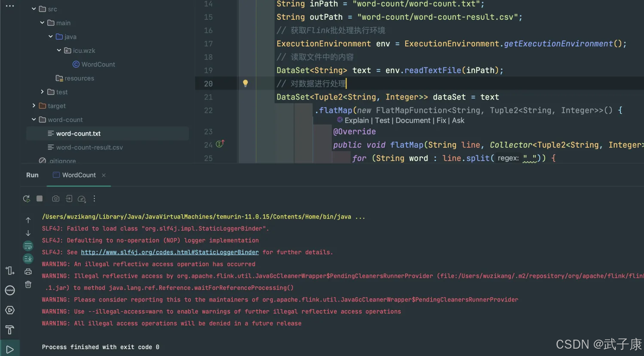
Task: Click the regex parameter hint on line 25
Action: pos(508,158)
